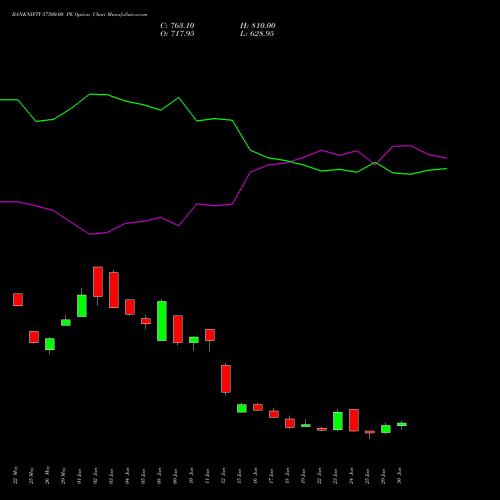The width and height of the screenshot is (500, 500).
Task: Select the red candle above 12 Jun
Action: (x=226, y=379)
